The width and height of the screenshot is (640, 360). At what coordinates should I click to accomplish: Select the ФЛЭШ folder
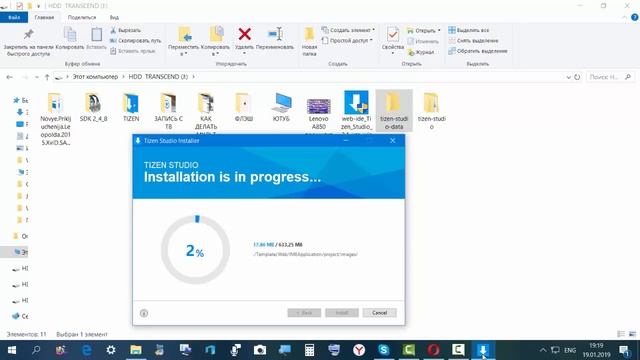click(x=244, y=107)
